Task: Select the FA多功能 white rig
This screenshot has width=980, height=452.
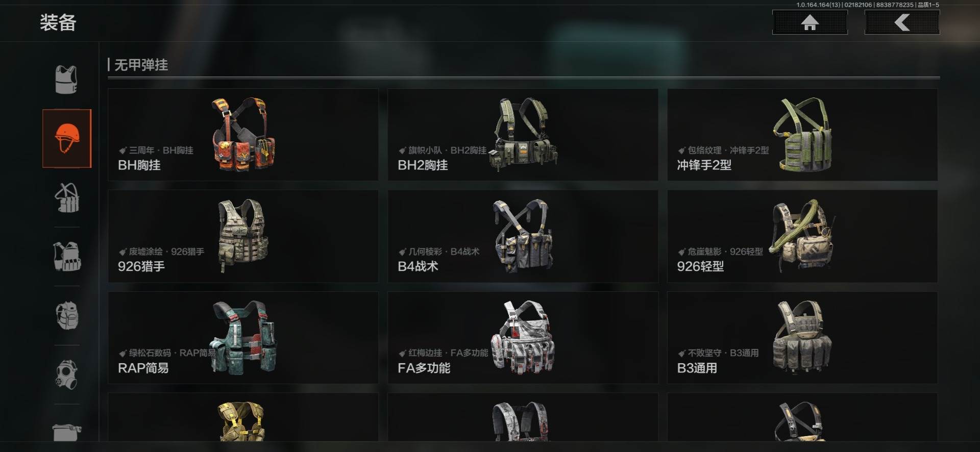Action: tap(523, 338)
